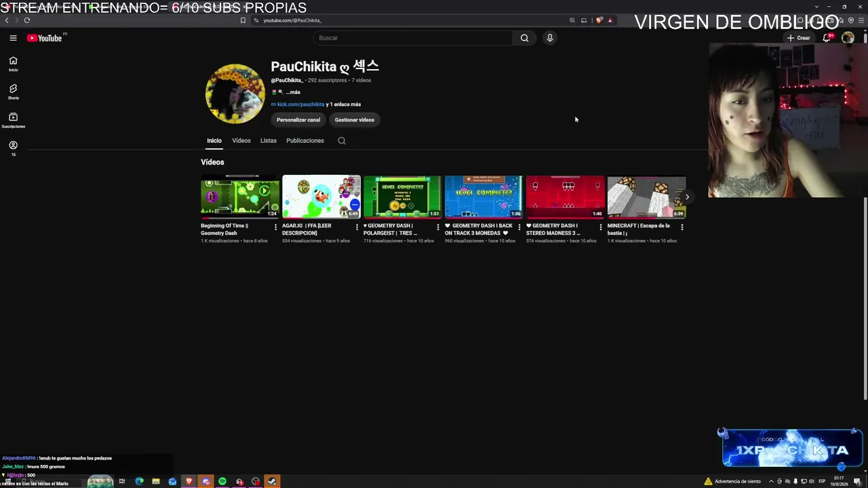Image resolution: width=868 pixels, height=488 pixels.
Task: Play the Stereo Madness red thumbnail
Action: pos(566,197)
